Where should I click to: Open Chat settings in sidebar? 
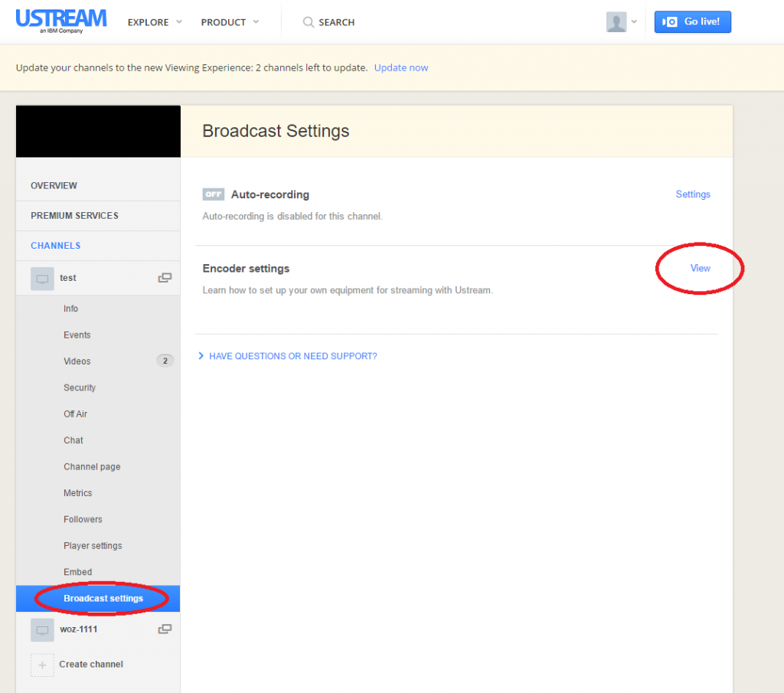click(x=73, y=440)
